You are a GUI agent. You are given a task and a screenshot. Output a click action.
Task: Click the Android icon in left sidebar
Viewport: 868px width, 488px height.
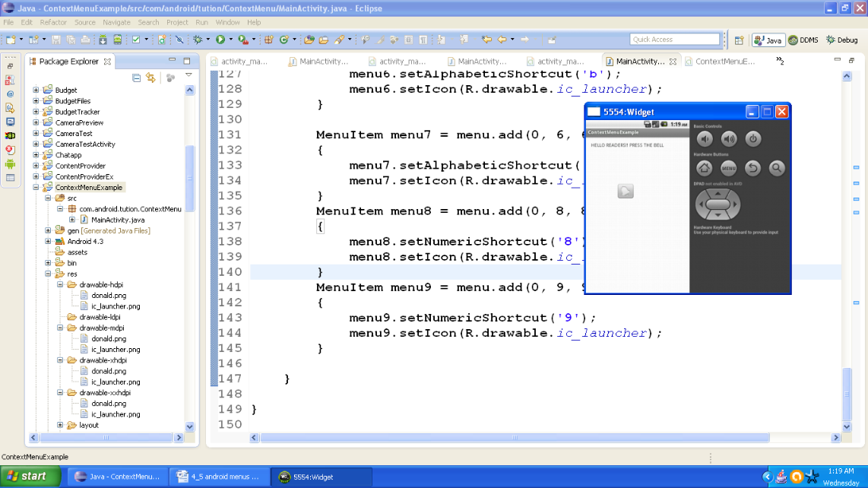10,164
